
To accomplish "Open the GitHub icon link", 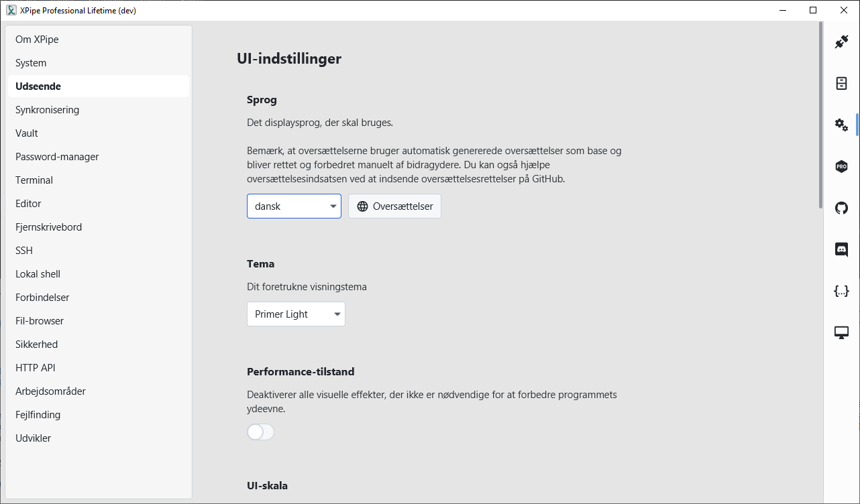I will point(841,208).
